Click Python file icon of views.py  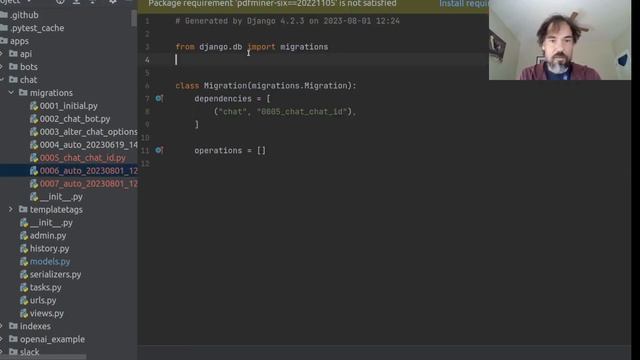coord(24,313)
